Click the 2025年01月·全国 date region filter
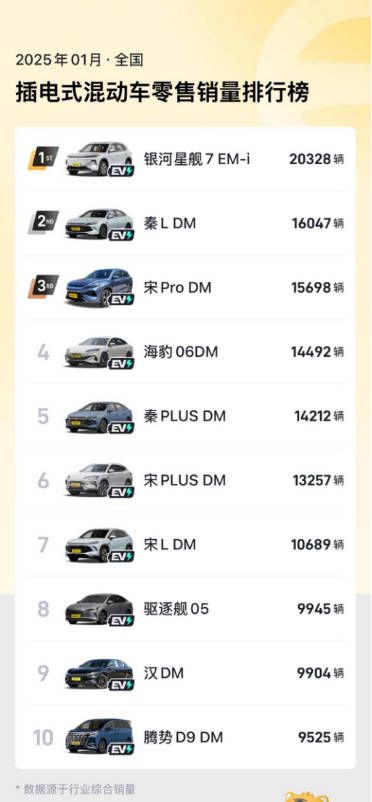 (79, 60)
